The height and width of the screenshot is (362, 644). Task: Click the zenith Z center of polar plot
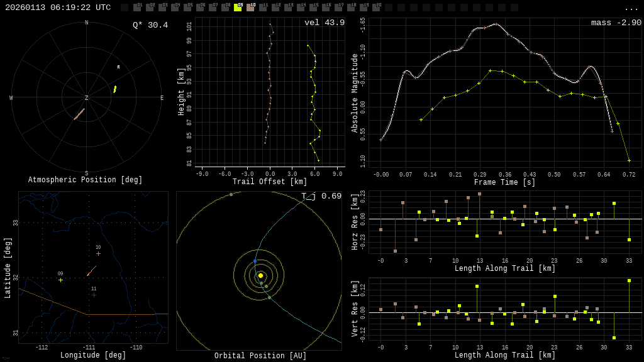pyautogui.click(x=87, y=98)
